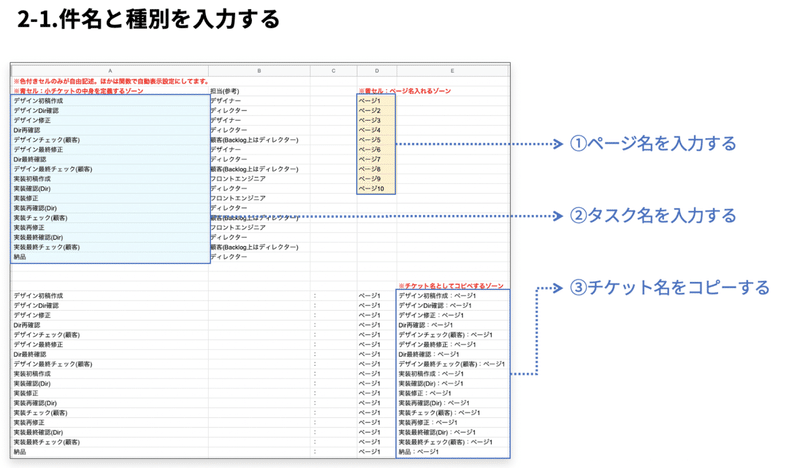Select column header B

[x=259, y=71]
